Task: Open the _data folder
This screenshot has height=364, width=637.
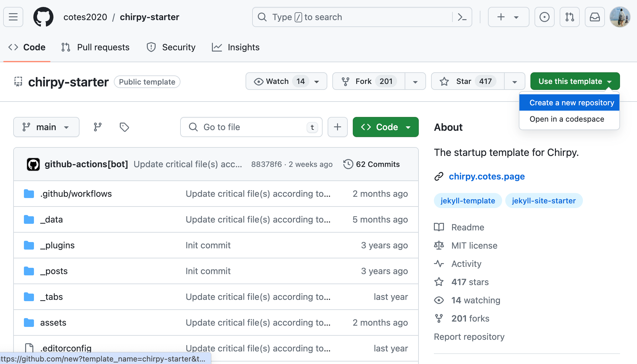Action: pyautogui.click(x=52, y=219)
